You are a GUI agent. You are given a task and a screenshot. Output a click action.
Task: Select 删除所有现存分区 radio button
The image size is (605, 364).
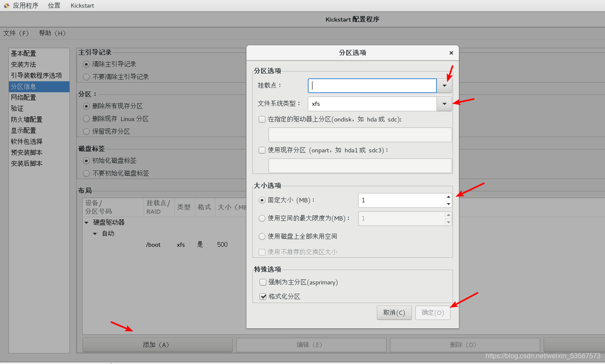pyautogui.click(x=86, y=106)
